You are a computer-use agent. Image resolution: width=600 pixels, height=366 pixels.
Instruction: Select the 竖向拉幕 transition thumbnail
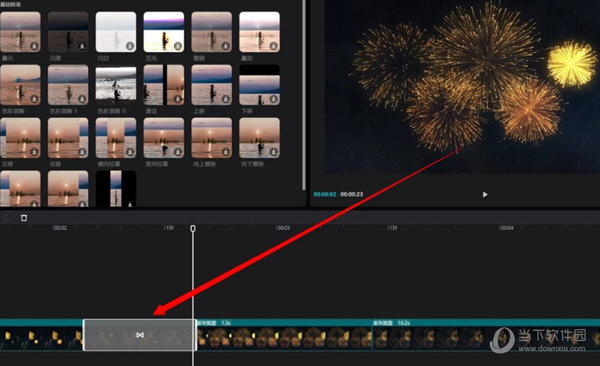tap(164, 137)
